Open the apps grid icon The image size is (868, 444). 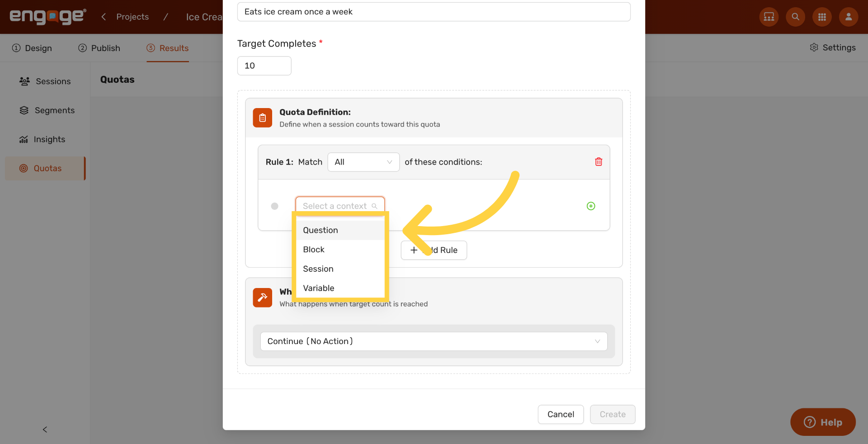pos(822,17)
